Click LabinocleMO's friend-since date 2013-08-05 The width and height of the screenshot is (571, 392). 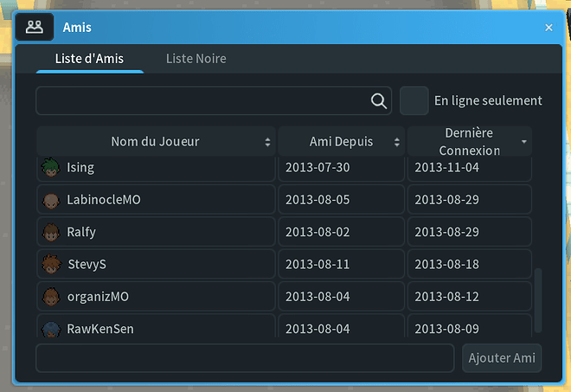click(318, 200)
